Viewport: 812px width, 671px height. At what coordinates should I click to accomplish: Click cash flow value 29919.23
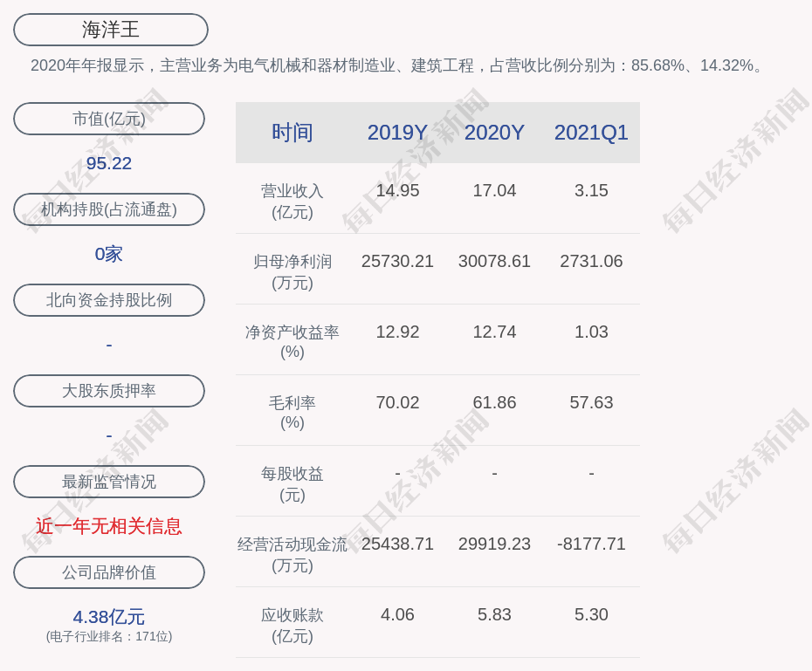pos(494,544)
